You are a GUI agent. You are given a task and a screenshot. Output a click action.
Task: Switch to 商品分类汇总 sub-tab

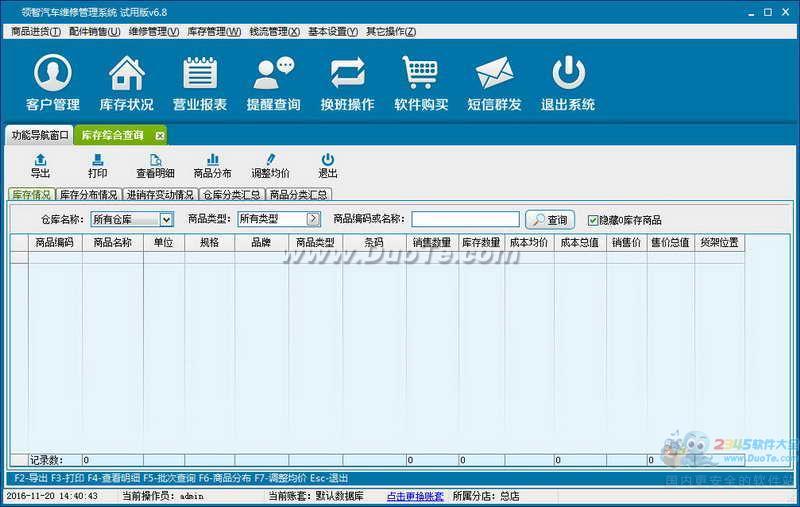pyautogui.click(x=298, y=194)
